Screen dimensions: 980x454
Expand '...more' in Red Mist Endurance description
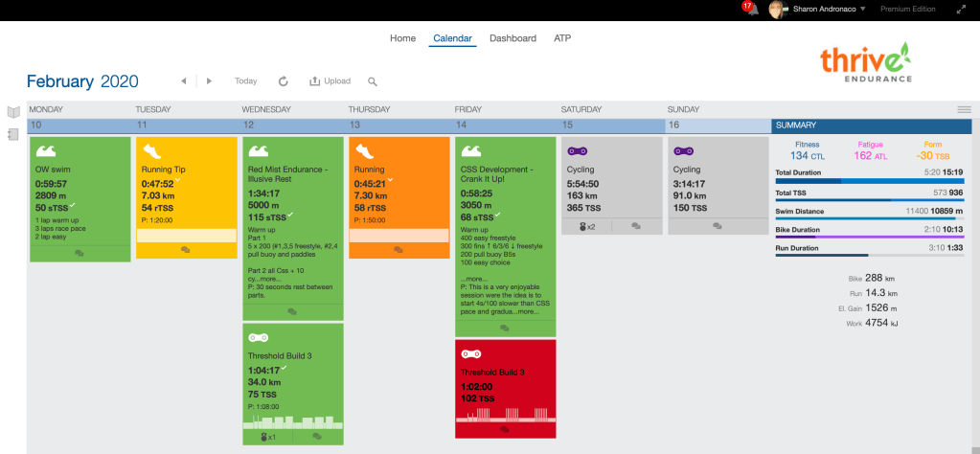tap(269, 279)
